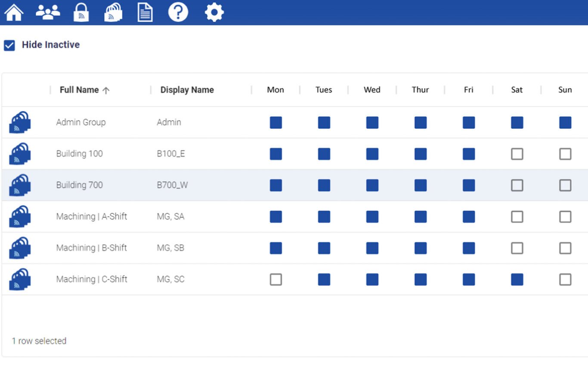Viewport: 588px width, 368px height.
Task: Select the Machining | C-Shift name cell
Action: pos(92,280)
